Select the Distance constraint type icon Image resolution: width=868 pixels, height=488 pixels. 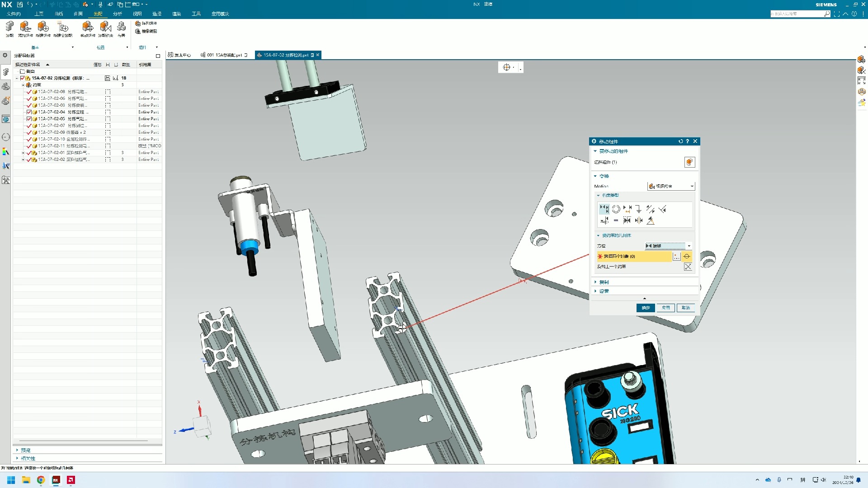(x=627, y=209)
